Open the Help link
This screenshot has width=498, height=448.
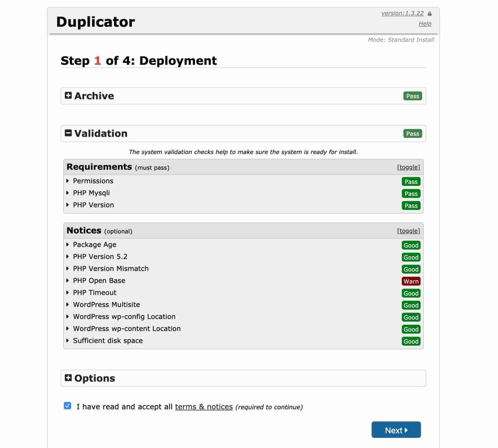coord(425,23)
